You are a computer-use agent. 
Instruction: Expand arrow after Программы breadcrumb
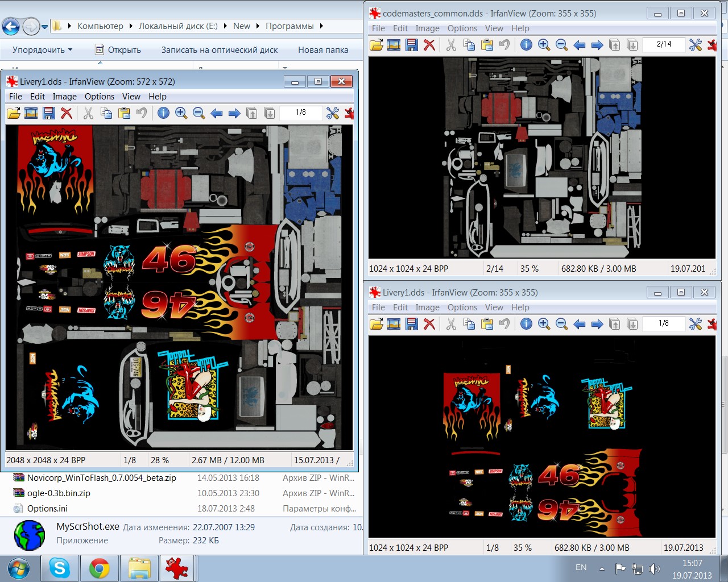[321, 26]
